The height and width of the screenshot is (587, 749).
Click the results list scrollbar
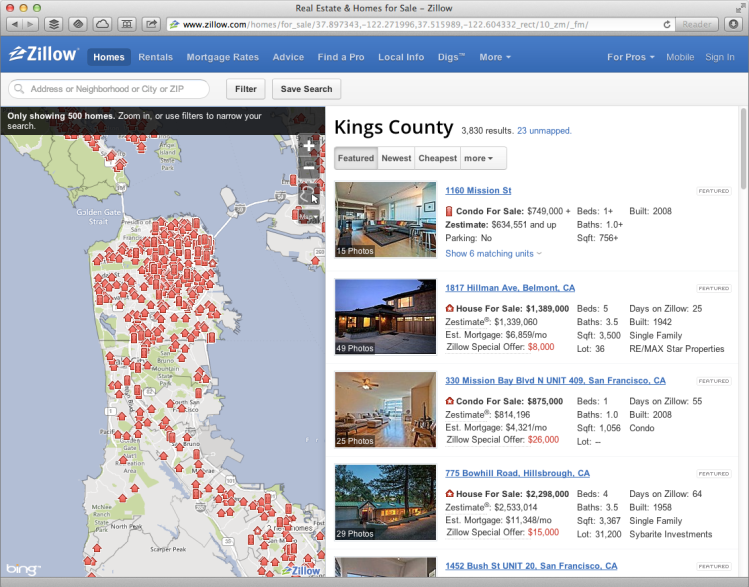pos(743,148)
